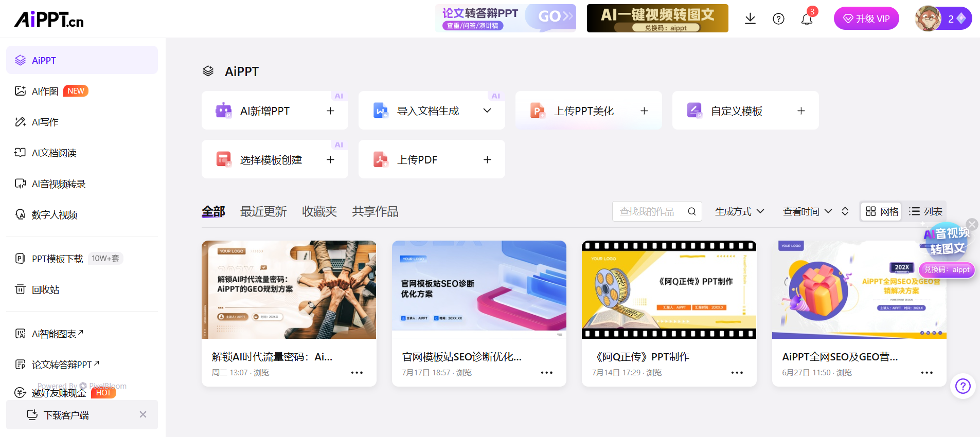Close the AI音视频转图文 floating promo

click(x=971, y=224)
